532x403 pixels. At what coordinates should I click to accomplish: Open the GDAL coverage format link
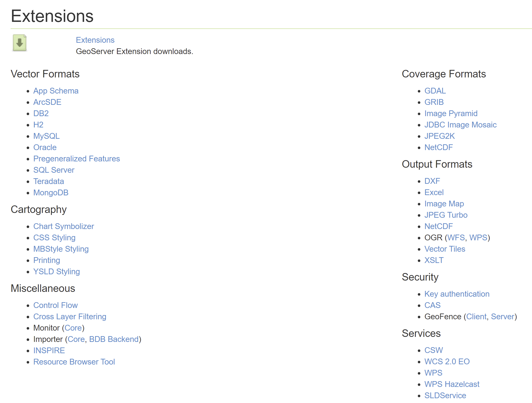coord(435,91)
